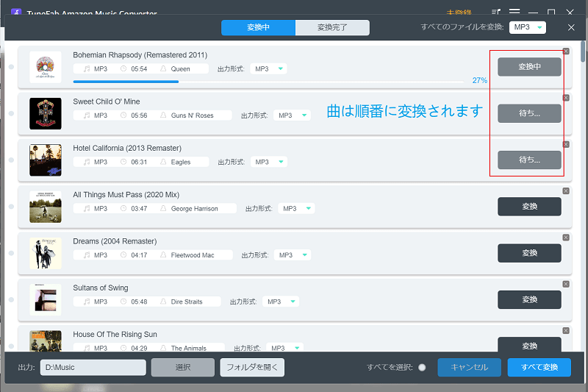Image resolution: width=588 pixels, height=392 pixels.
Task: Select the Sultans of Swing radio dot
Action: click(11, 299)
